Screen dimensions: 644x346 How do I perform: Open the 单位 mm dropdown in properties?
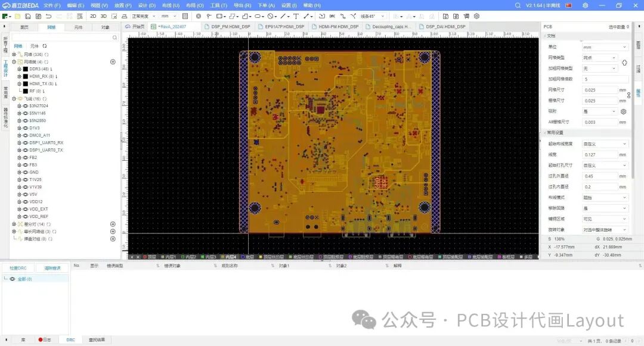tap(605, 47)
